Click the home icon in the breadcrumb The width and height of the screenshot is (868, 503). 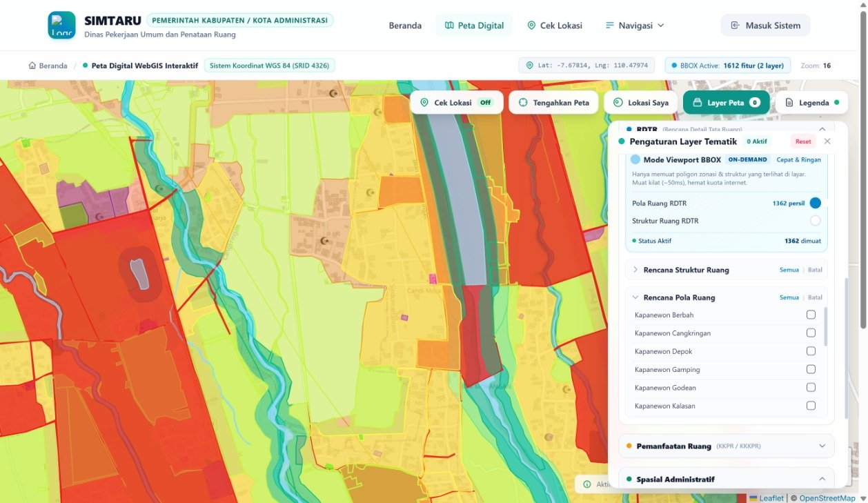[32, 66]
